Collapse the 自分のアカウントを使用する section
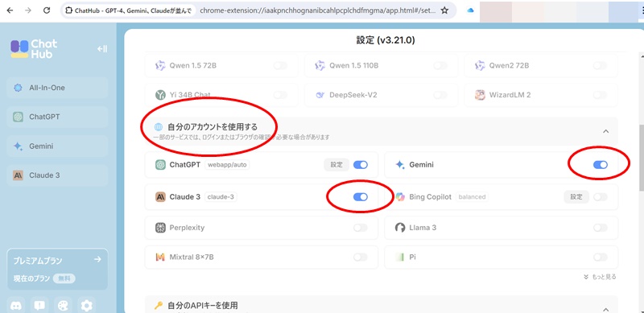Image resolution: width=644 pixels, height=313 pixels. tap(605, 131)
